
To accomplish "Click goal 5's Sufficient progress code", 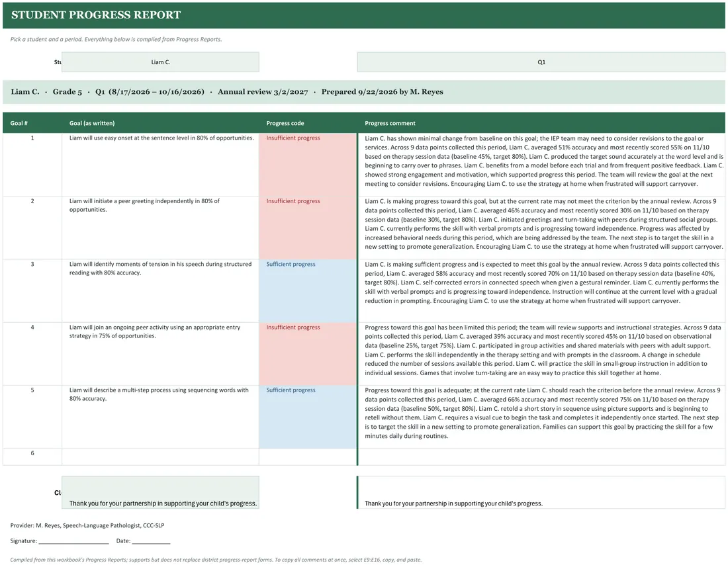I will click(x=308, y=416).
